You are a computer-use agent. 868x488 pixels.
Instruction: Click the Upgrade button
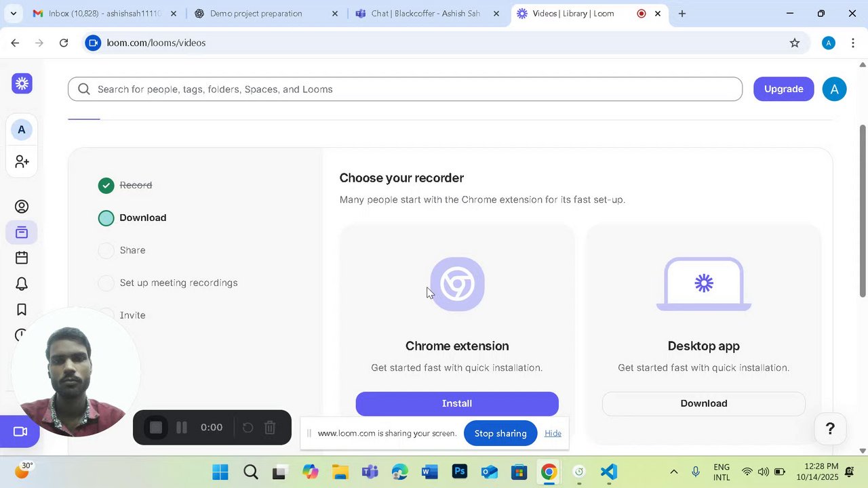[783, 89]
